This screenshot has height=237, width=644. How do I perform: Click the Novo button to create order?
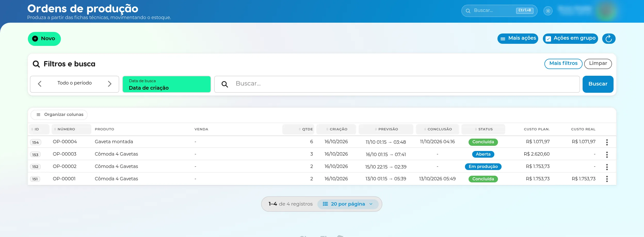(x=44, y=39)
